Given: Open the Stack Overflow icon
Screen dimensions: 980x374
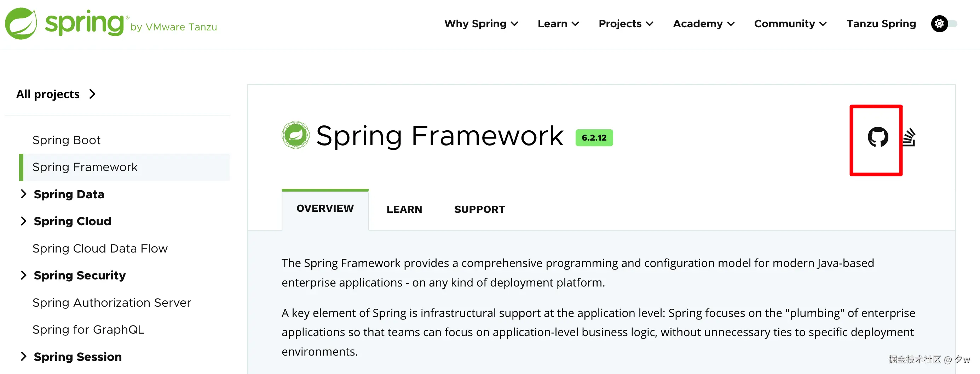Looking at the screenshot, I should point(909,137).
